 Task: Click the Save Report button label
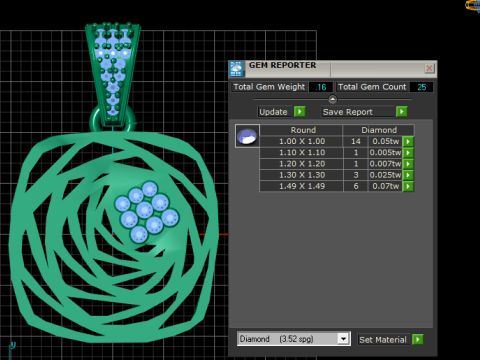pos(358,112)
